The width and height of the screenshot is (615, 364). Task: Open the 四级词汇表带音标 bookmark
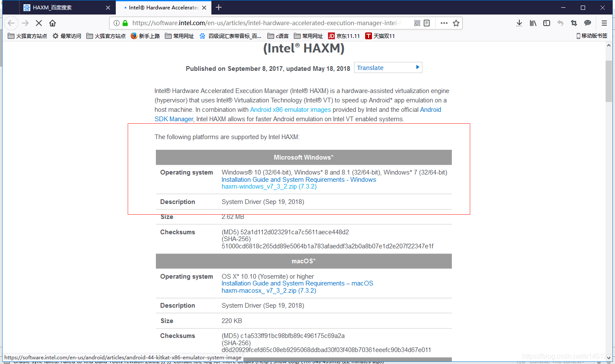[230, 36]
